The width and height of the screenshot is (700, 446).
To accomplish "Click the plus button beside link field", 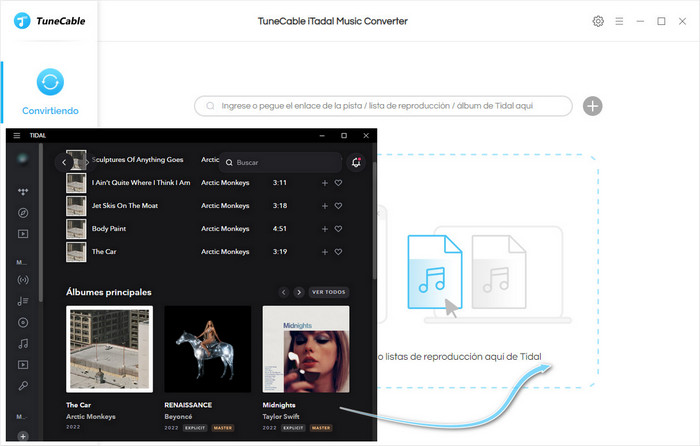I will 592,106.
